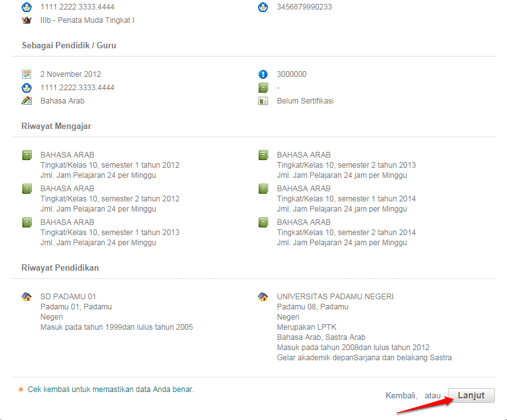
Task: Click Masuk pada tahun 1999dan lulus tahun 2005
Action: (x=116, y=327)
